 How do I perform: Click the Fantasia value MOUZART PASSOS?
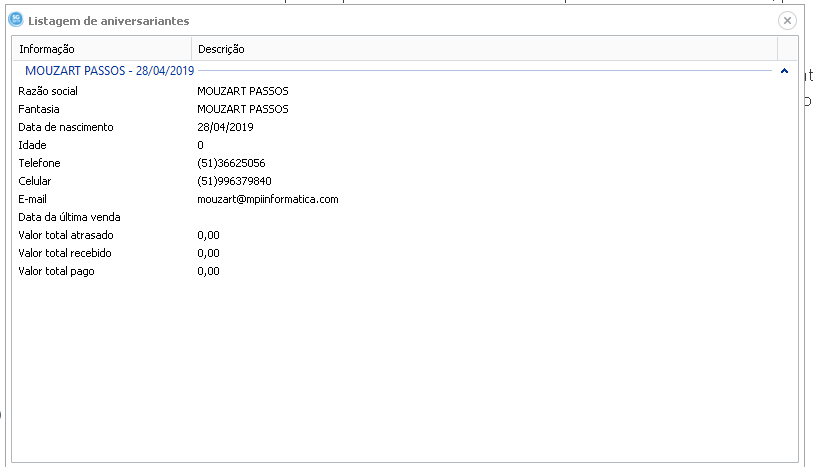click(x=243, y=109)
